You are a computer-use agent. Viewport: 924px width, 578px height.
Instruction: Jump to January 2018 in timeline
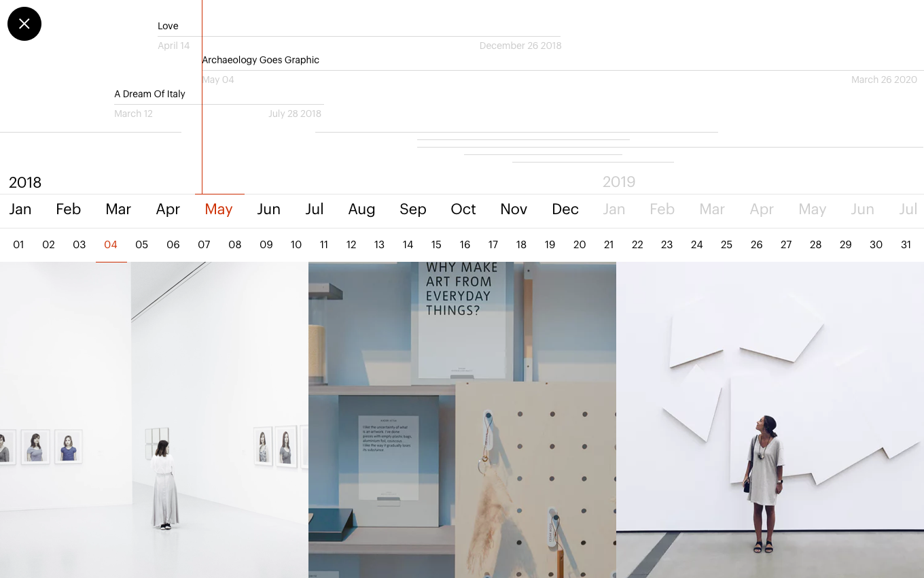(x=20, y=209)
